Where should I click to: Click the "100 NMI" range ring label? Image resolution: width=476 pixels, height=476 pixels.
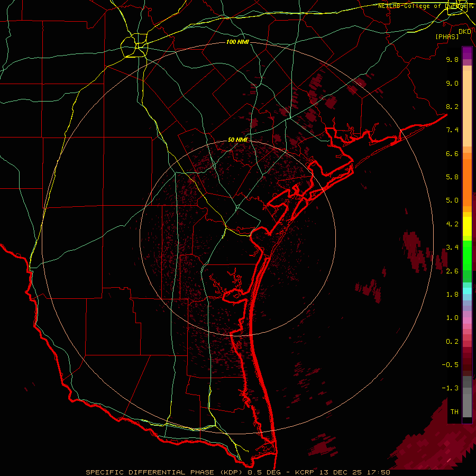(237, 42)
